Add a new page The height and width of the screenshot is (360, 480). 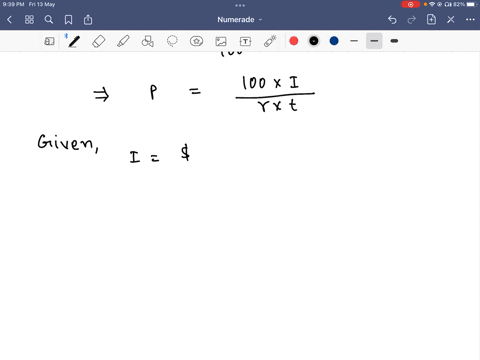coord(431,20)
